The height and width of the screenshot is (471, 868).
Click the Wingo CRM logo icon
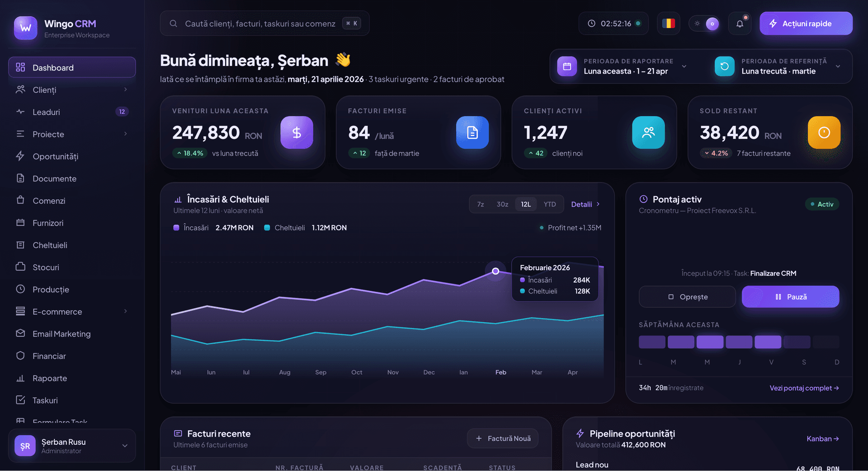pyautogui.click(x=25, y=28)
